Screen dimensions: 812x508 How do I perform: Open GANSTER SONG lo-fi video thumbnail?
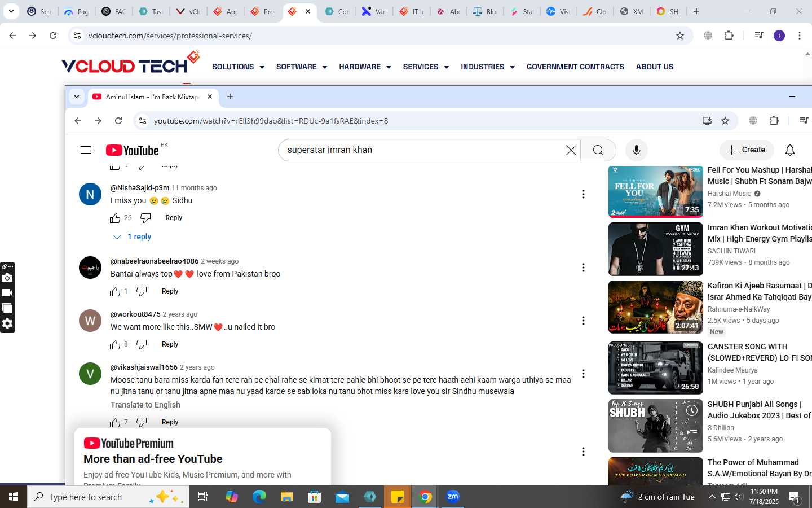click(656, 368)
